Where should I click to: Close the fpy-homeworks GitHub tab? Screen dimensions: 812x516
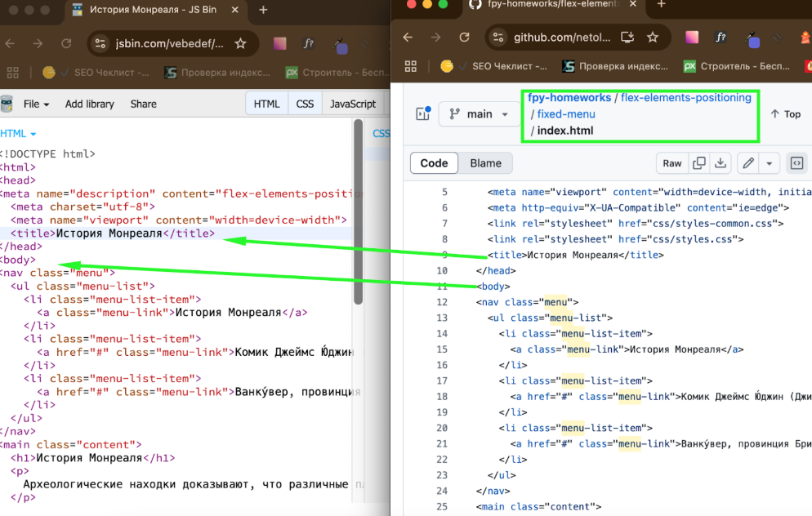633,4
